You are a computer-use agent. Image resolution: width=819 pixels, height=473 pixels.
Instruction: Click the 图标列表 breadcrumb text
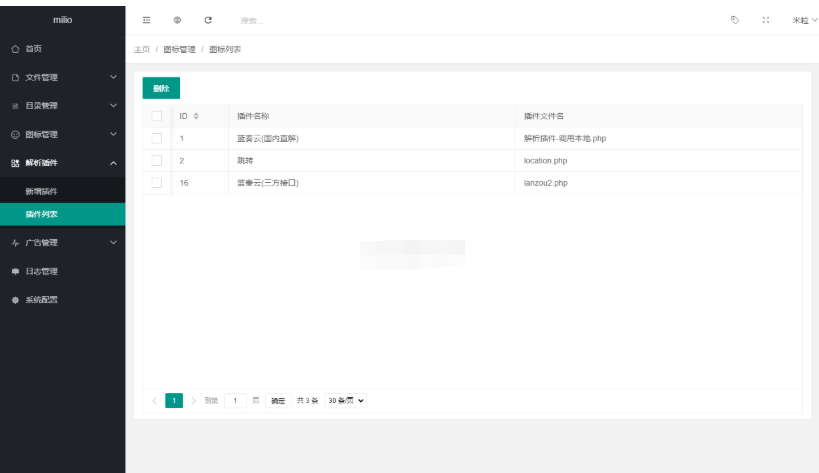pos(225,50)
